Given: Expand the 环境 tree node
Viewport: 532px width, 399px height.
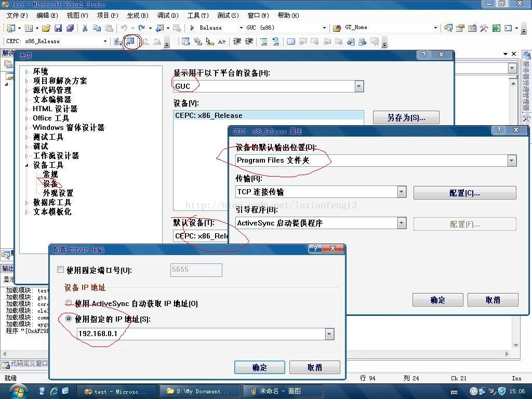Looking at the screenshot, I should coord(27,72).
